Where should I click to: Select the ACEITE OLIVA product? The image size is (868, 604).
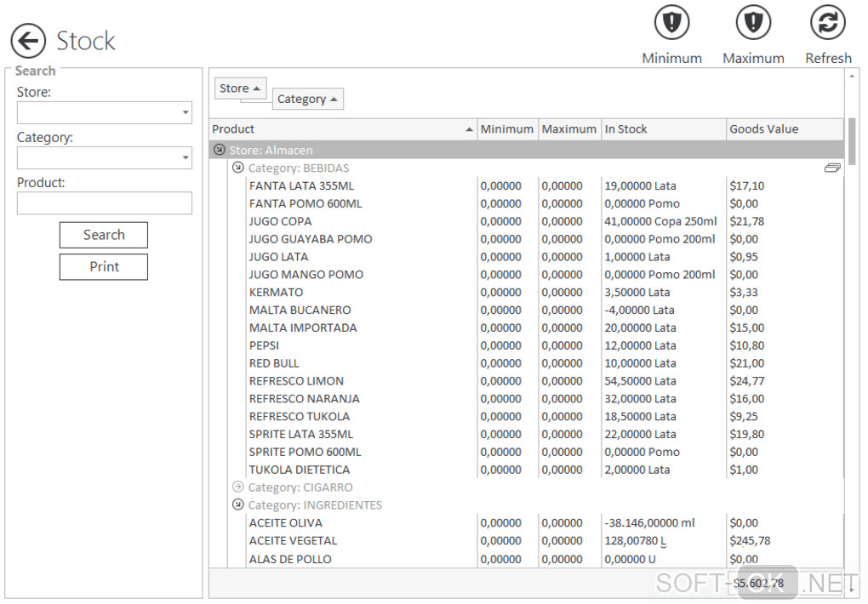click(286, 522)
